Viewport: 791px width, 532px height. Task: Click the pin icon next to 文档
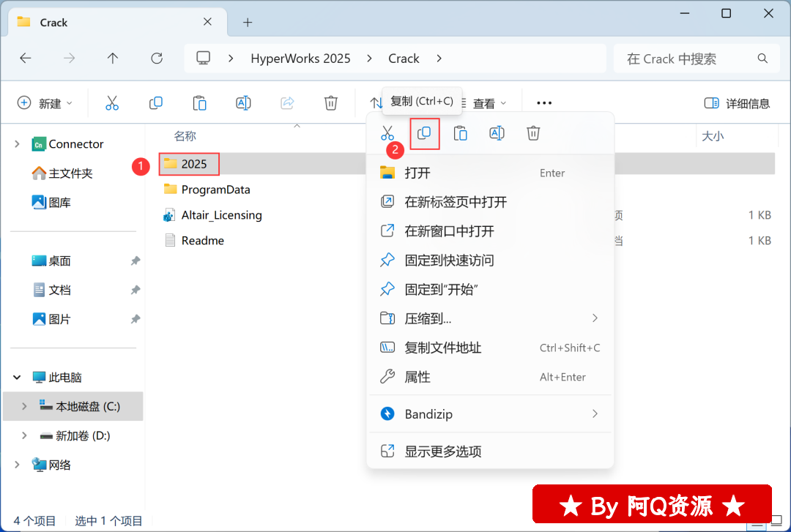tap(135, 290)
